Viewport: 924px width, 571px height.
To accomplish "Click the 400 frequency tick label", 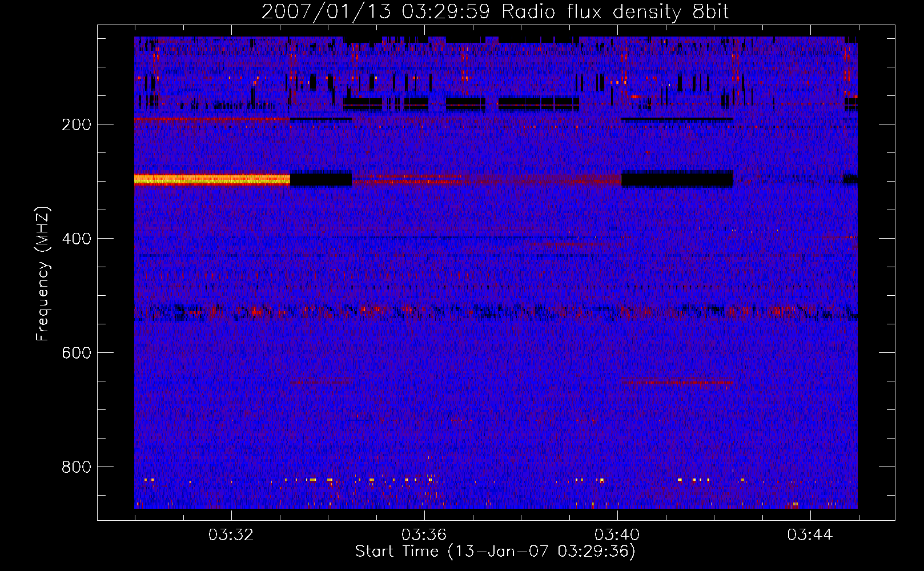I will (x=77, y=239).
